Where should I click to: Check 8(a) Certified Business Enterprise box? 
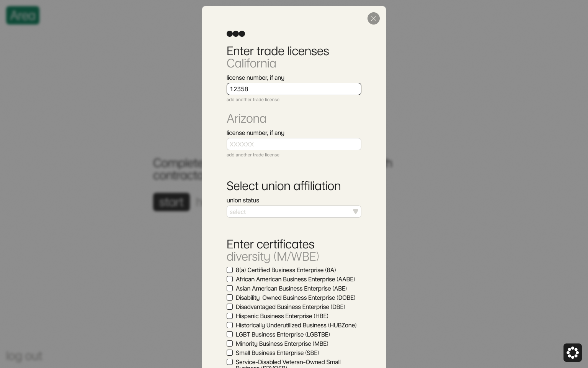coord(230,270)
